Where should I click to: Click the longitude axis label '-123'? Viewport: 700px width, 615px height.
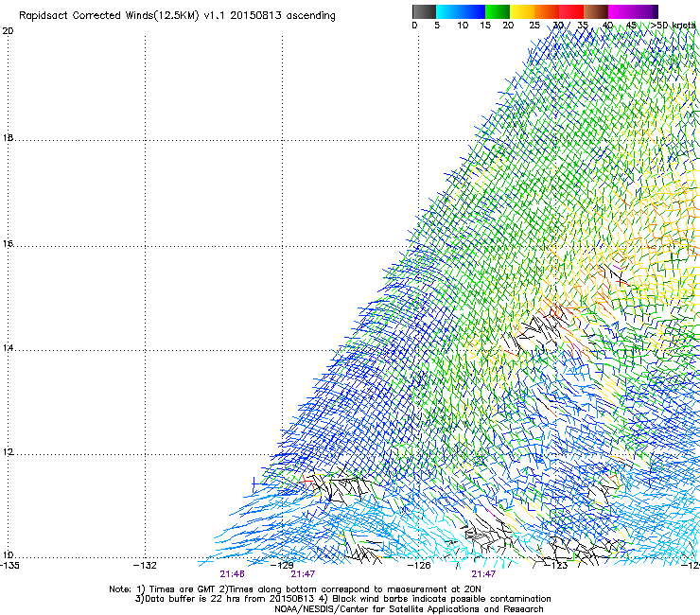tap(556, 566)
